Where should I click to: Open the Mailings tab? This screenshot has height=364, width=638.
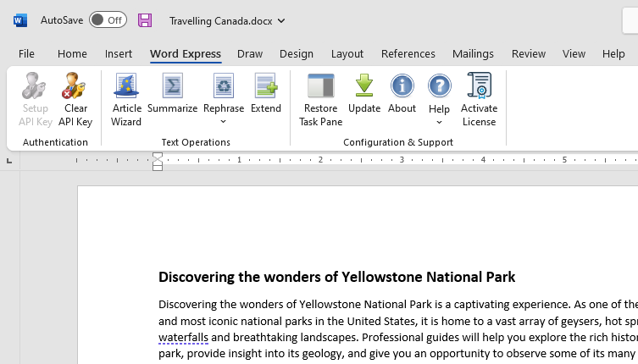click(473, 53)
